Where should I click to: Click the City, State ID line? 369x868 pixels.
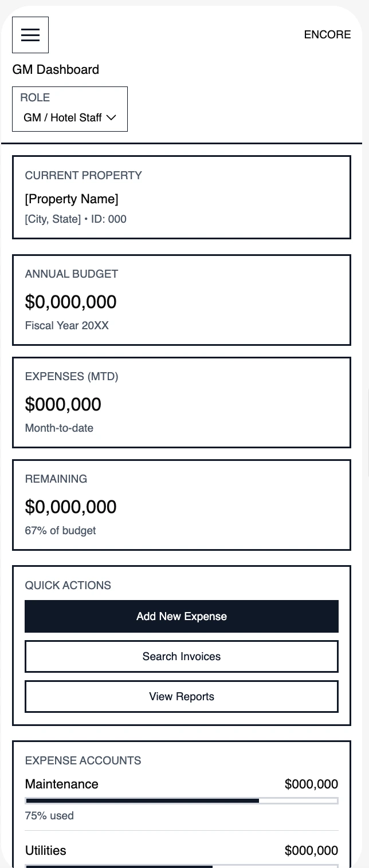coord(76,219)
